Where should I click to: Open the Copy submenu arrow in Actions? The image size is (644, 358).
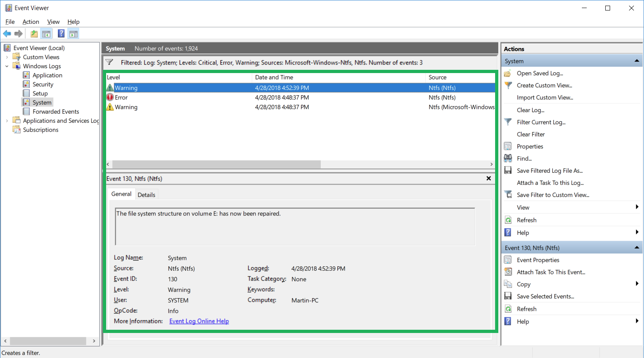coord(637,284)
